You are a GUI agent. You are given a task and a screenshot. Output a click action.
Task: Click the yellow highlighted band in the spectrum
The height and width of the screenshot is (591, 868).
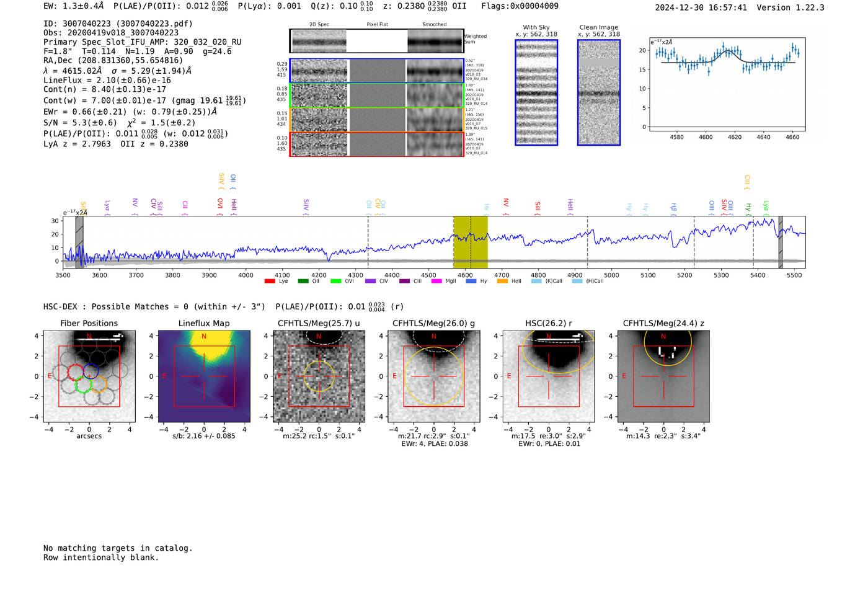coord(471,242)
